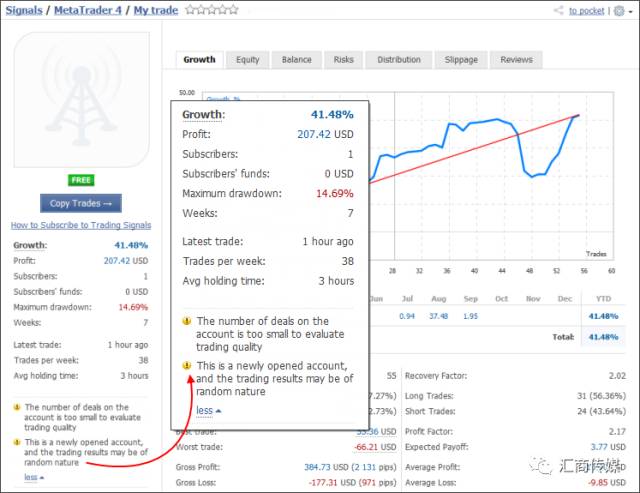Switch to the Equity tab
Screen dimensions: 640x493
247,60
